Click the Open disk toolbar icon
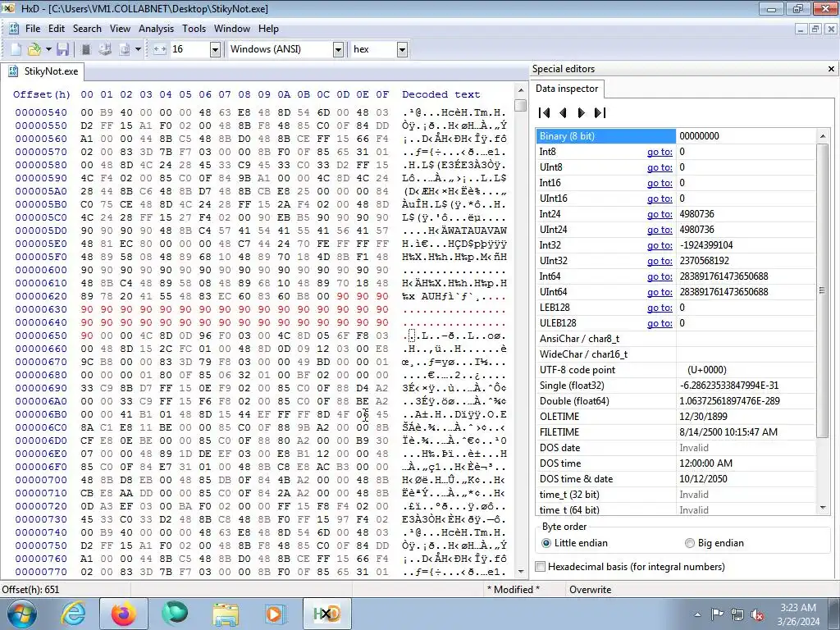 tap(105, 49)
